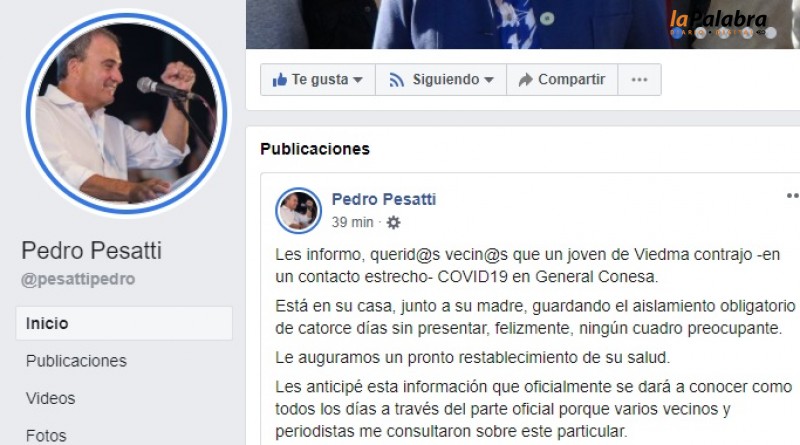Image resolution: width=800 pixels, height=445 pixels.
Task: Click the small avatar in the post header
Action: coord(298,210)
